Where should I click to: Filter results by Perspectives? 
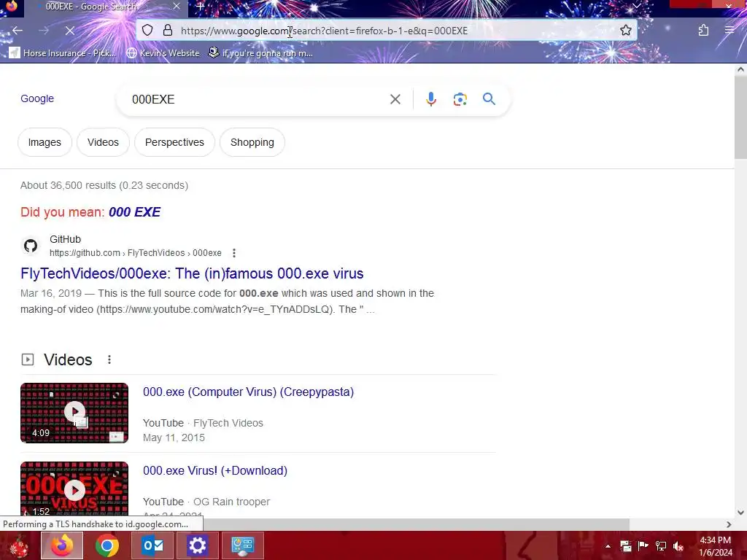pos(174,142)
